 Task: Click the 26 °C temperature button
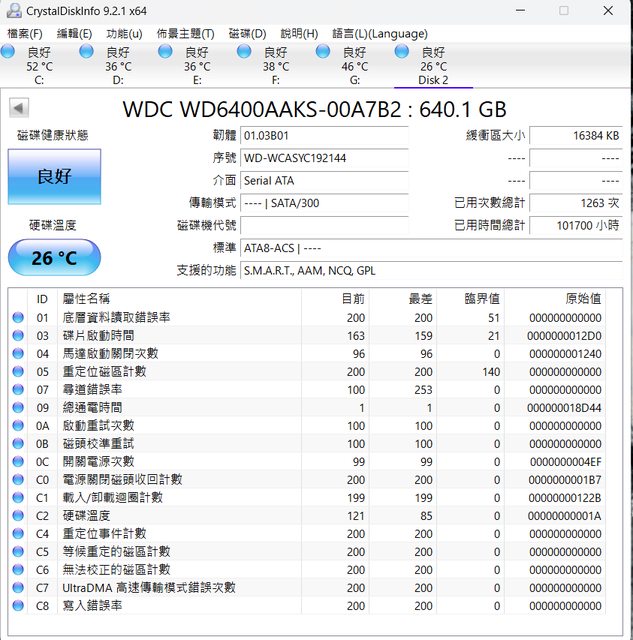point(54,258)
